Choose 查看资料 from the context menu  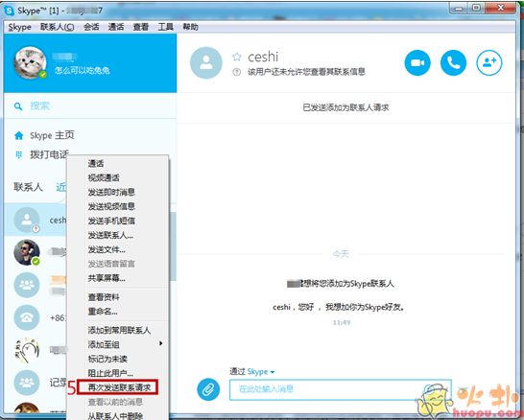pyautogui.click(x=118, y=297)
